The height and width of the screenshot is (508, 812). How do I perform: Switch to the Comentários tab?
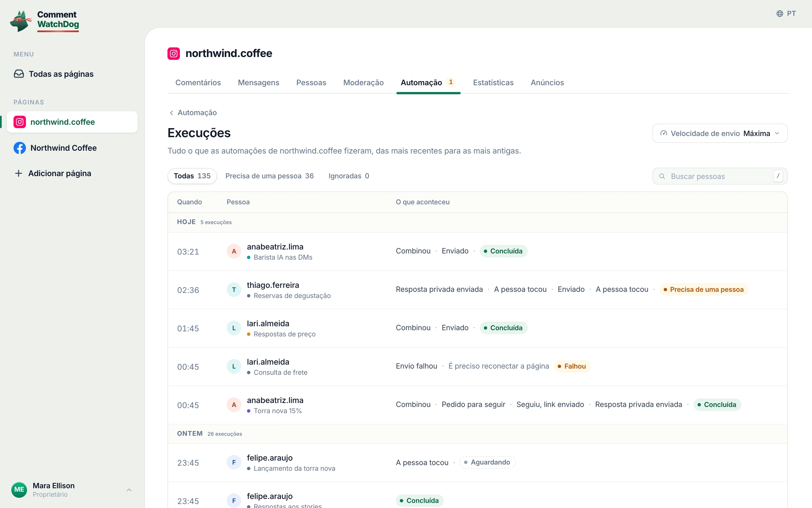pyautogui.click(x=198, y=83)
